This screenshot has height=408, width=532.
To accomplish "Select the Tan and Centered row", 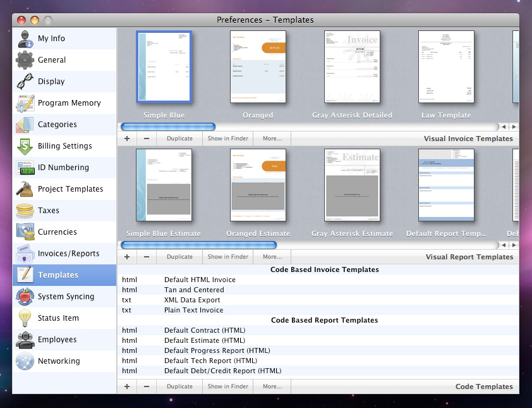I will 318,290.
